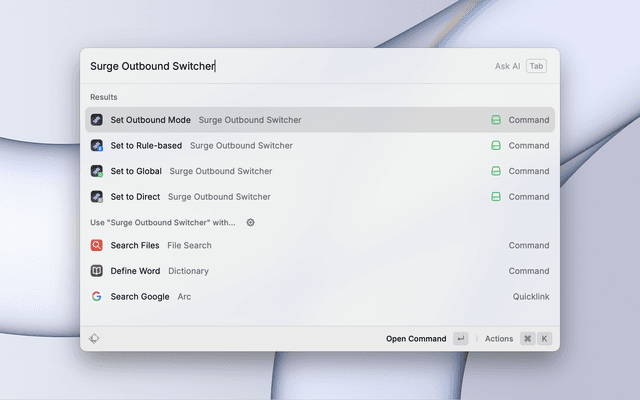Click Surge Outbound Switcher subtitle on Set to Global row
This screenshot has width=640, height=400.
coord(221,171)
